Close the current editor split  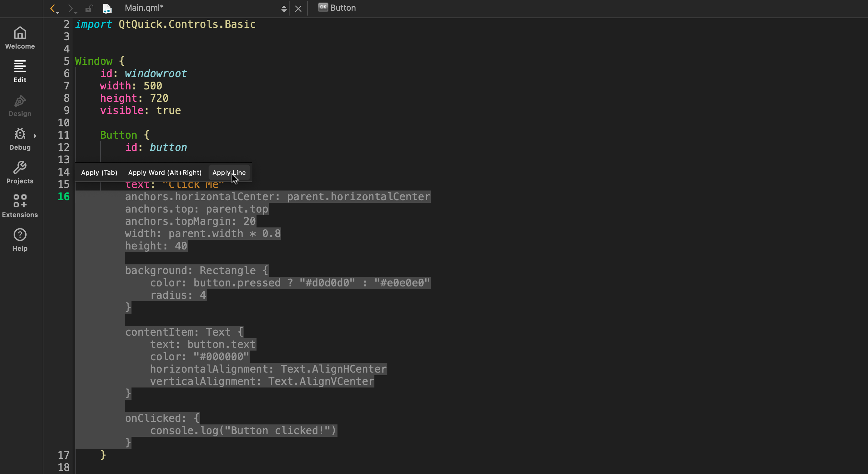(298, 8)
